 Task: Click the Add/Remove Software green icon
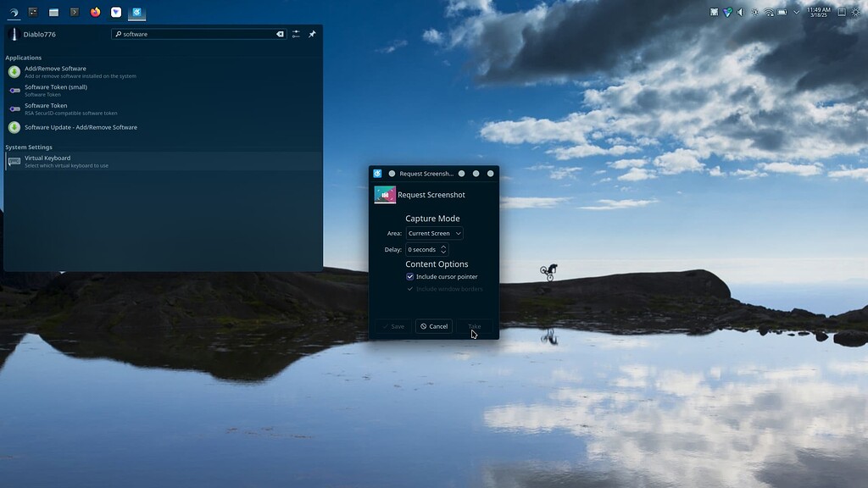14,71
